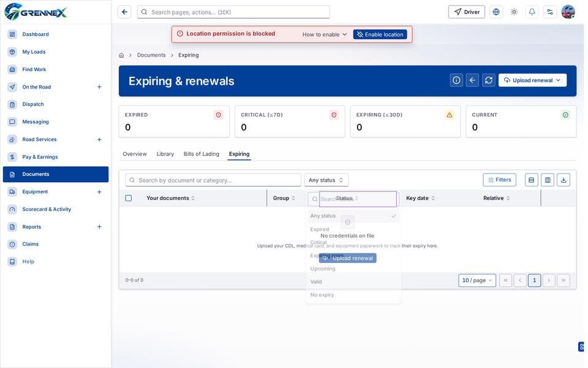Viewport: 588px width, 368px height.
Task: Sort by the Your documents column
Action: click(171, 198)
